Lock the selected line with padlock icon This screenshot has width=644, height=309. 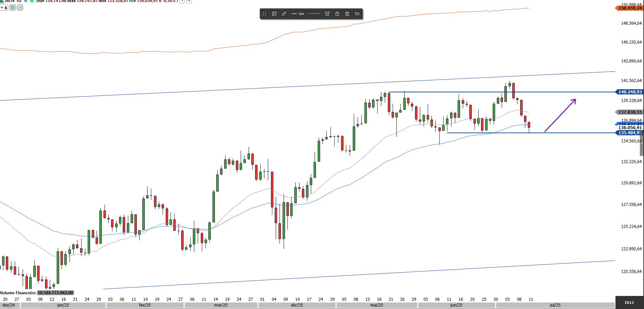(337, 14)
